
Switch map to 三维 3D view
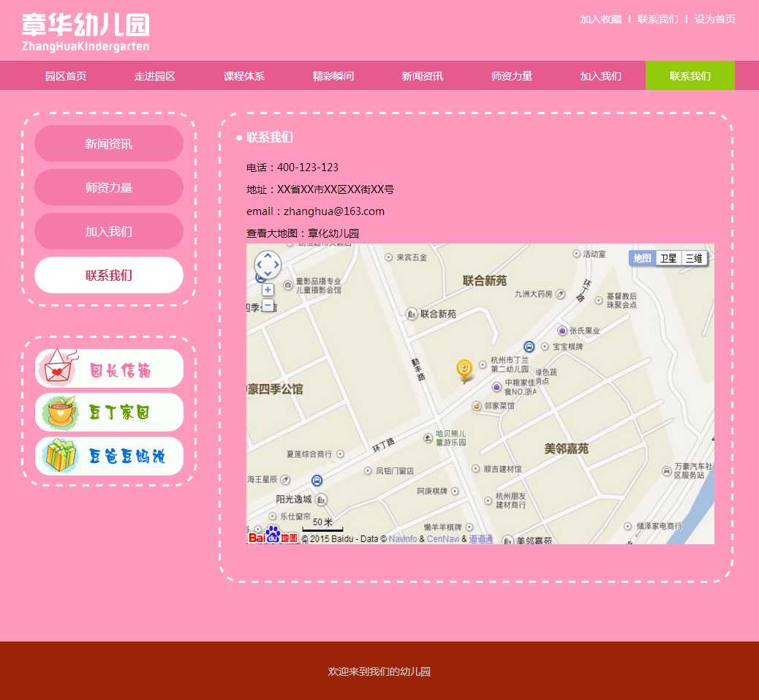pyautogui.click(x=694, y=258)
